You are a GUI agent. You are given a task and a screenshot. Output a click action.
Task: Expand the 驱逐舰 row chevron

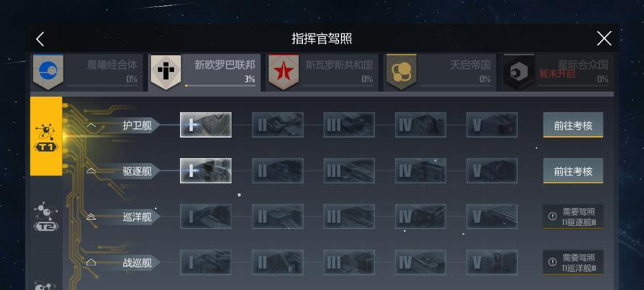pyautogui.click(x=91, y=171)
